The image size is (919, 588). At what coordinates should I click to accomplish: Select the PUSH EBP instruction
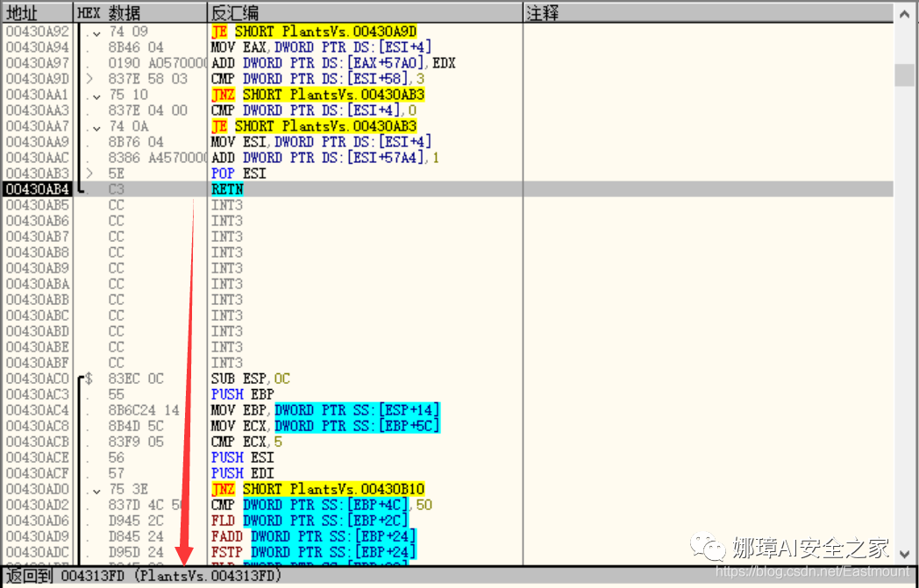click(x=242, y=395)
